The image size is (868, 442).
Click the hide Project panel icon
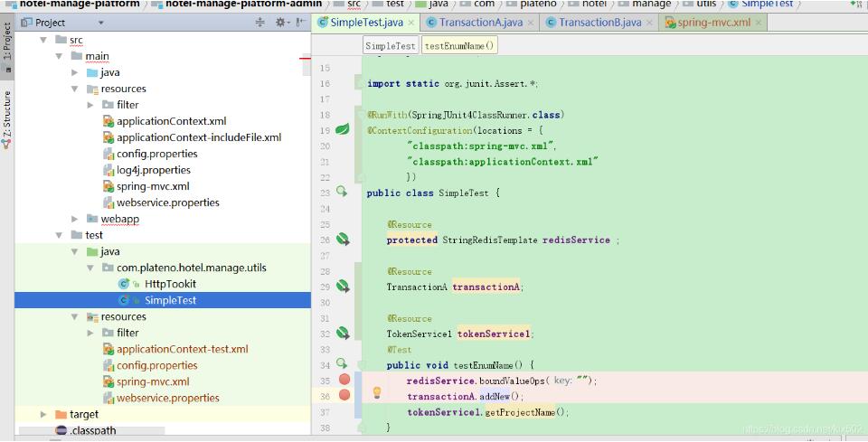pyautogui.click(x=300, y=23)
